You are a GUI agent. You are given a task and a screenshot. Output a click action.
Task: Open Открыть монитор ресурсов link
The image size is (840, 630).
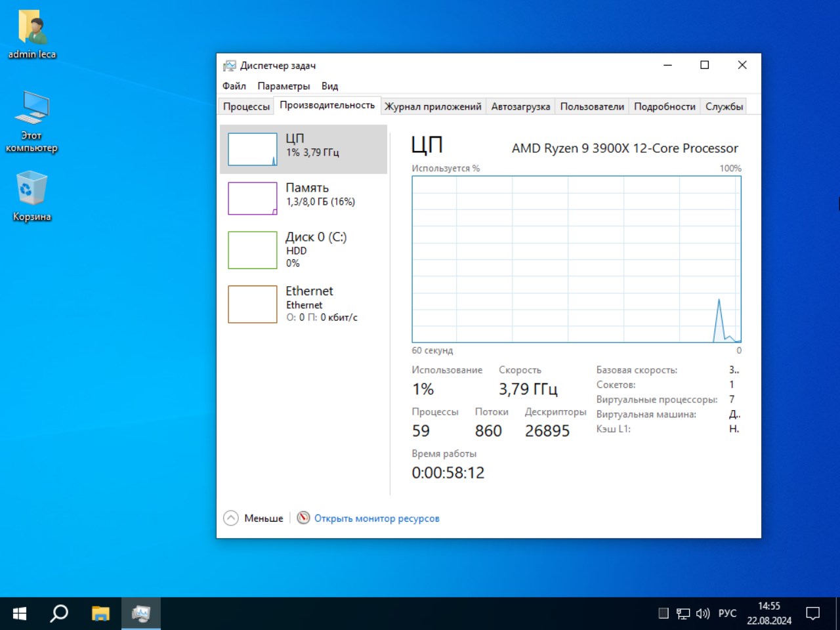[377, 518]
